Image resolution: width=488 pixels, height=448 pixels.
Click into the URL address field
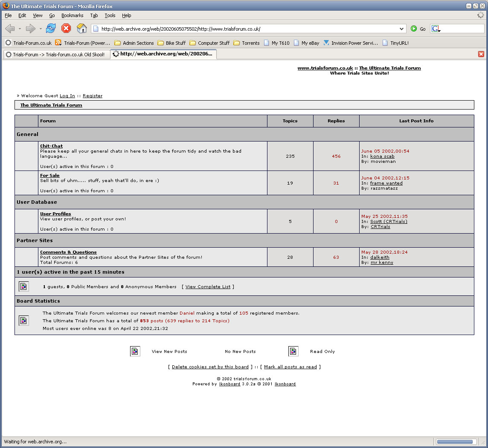coord(249,29)
